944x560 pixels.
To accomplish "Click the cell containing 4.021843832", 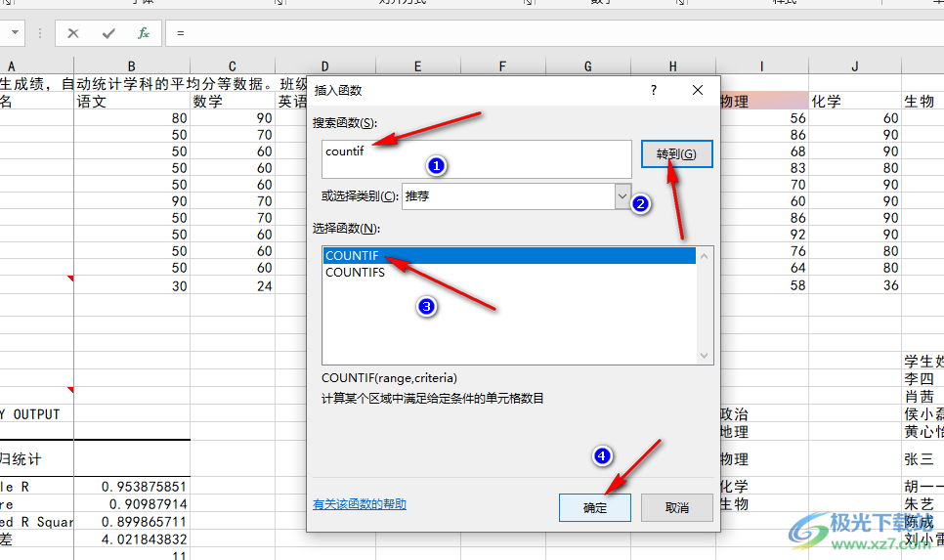I will [x=132, y=538].
